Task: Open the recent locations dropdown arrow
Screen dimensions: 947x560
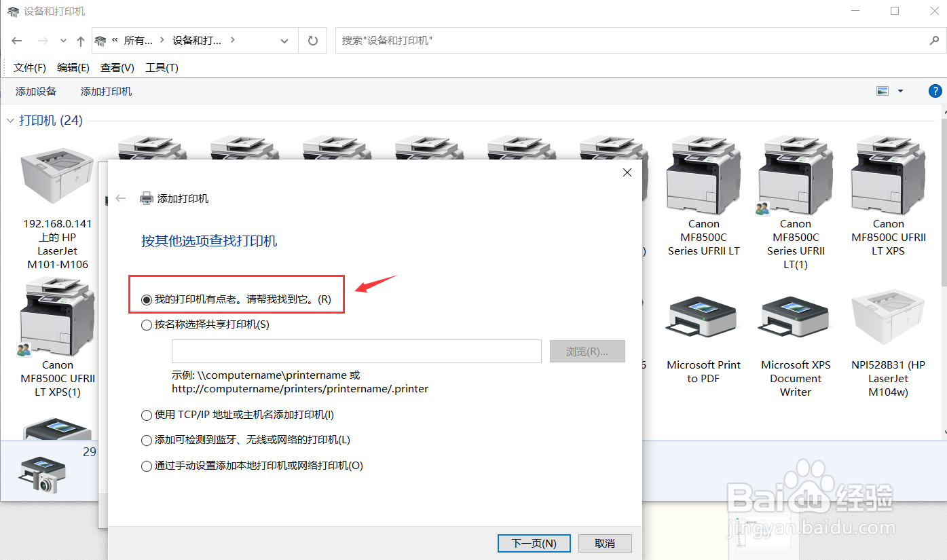Action: [x=63, y=41]
